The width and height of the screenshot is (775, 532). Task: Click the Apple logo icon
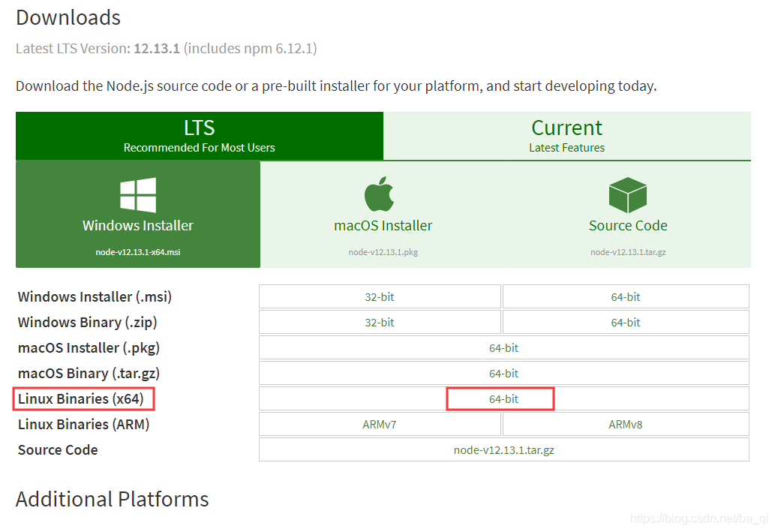coord(379,194)
